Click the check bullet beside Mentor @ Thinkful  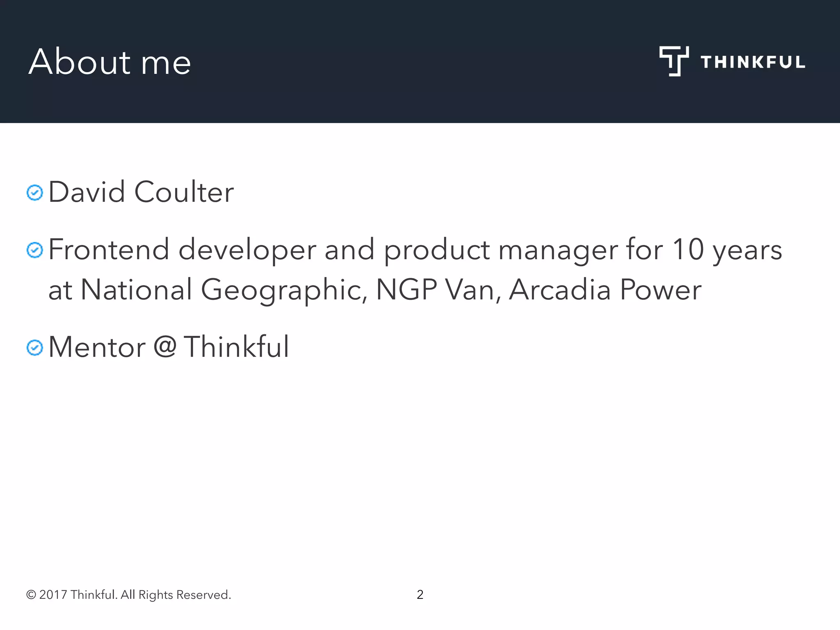coord(35,348)
